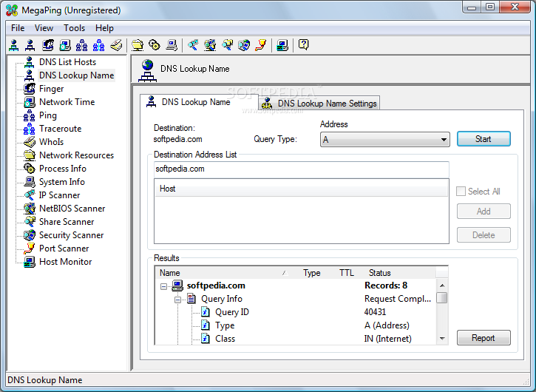Open Security Scanner from sidebar

[71, 235]
